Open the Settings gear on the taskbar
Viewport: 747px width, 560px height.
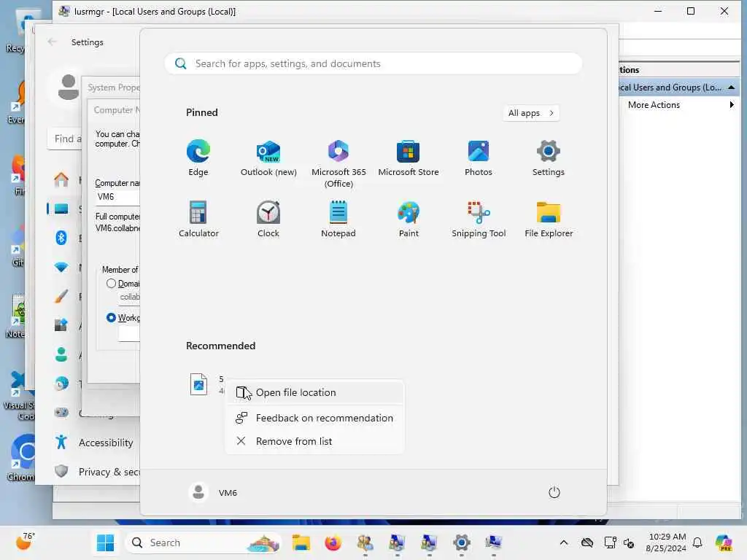462,542
